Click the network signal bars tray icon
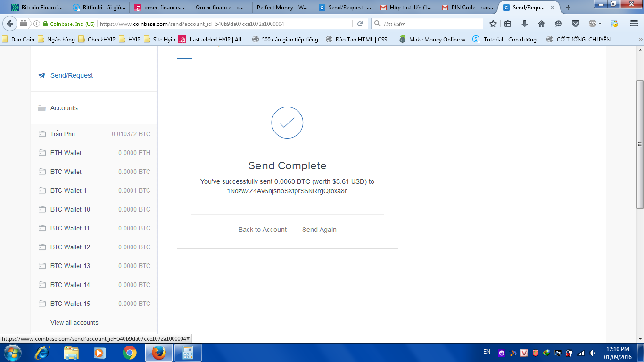644x362 pixels. click(581, 353)
